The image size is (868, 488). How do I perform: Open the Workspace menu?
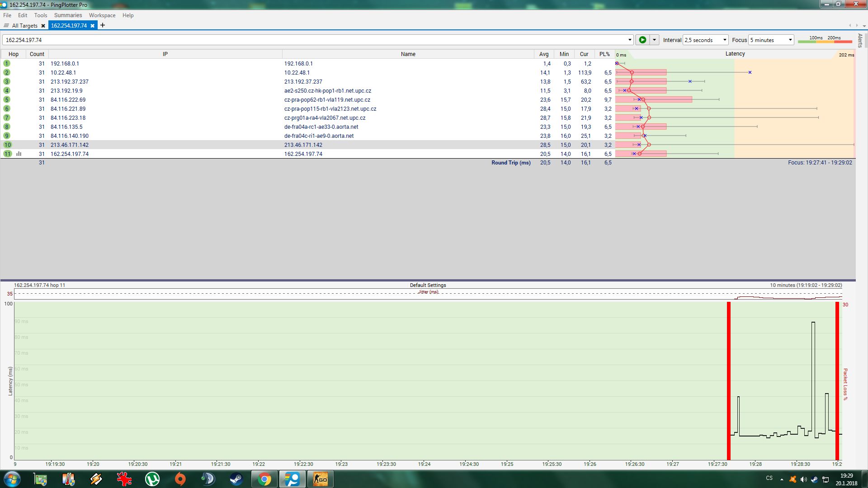102,15
